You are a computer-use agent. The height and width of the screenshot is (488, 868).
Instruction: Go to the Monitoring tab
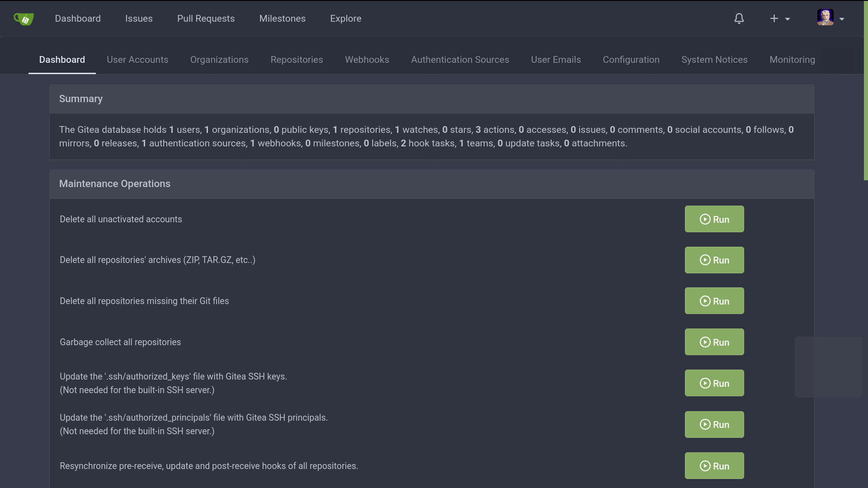[792, 60]
